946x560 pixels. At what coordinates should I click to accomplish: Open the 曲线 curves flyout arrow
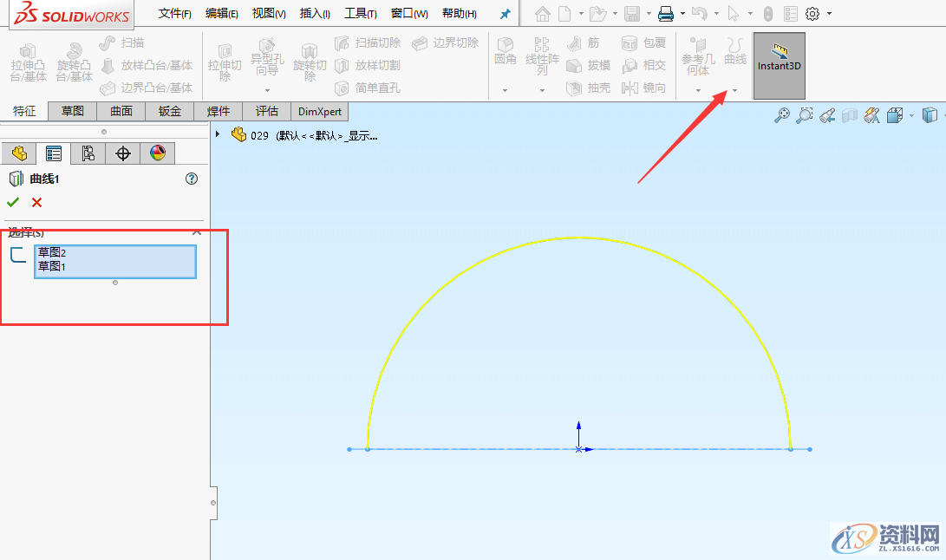click(734, 89)
